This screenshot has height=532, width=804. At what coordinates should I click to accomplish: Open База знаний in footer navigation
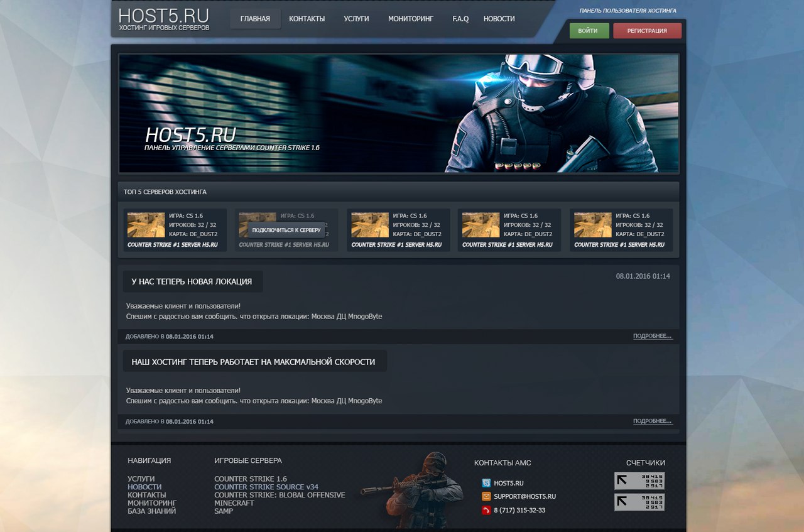(151, 511)
